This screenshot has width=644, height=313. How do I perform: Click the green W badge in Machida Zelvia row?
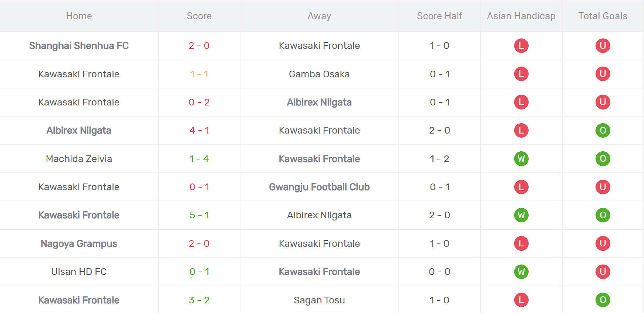(521, 159)
